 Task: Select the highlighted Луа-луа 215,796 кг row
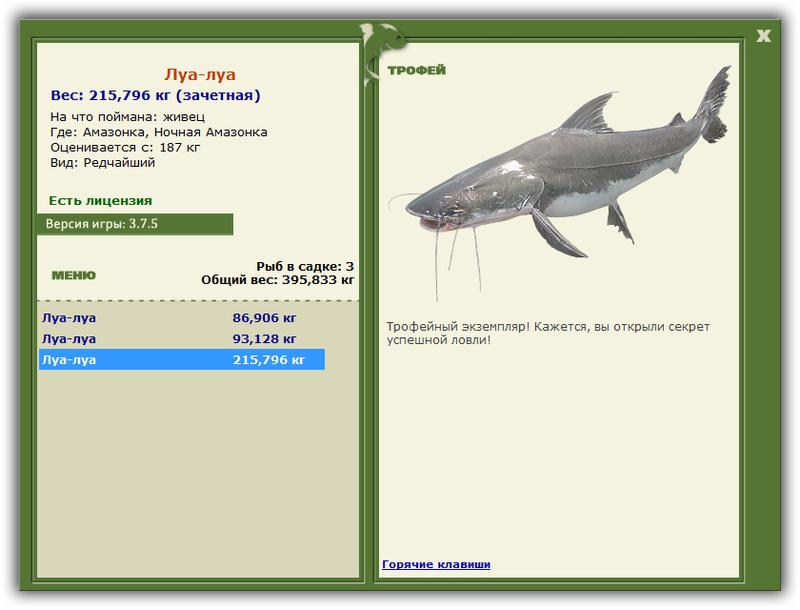pos(182,360)
